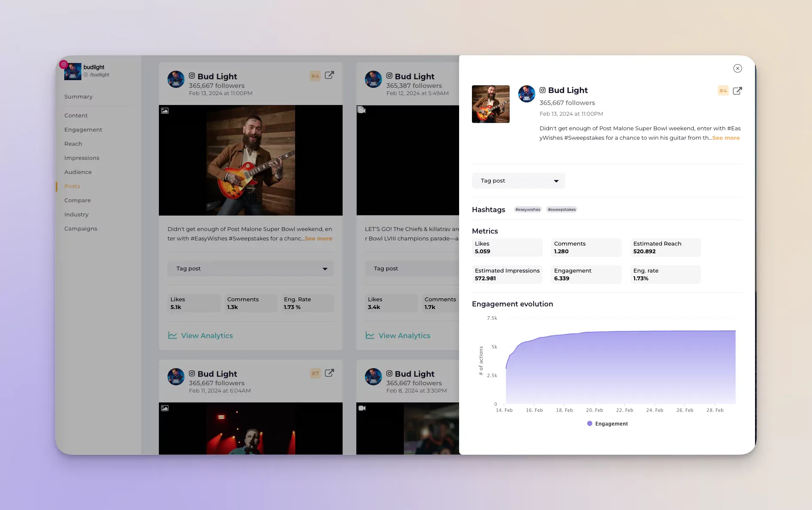Image resolution: width=812 pixels, height=510 pixels.
Task: Click Likes 3.4k on Feb 12 card
Action: click(x=391, y=303)
